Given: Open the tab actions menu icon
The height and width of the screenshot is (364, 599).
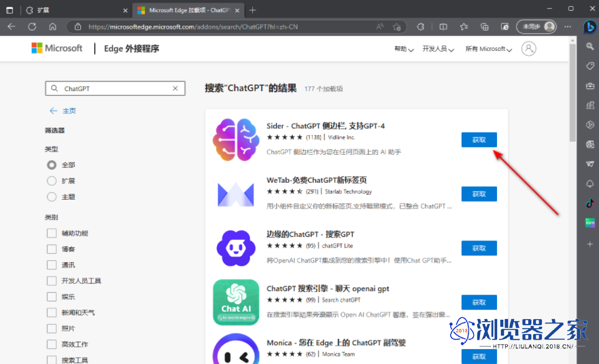Looking at the screenshot, I should (x=10, y=10).
